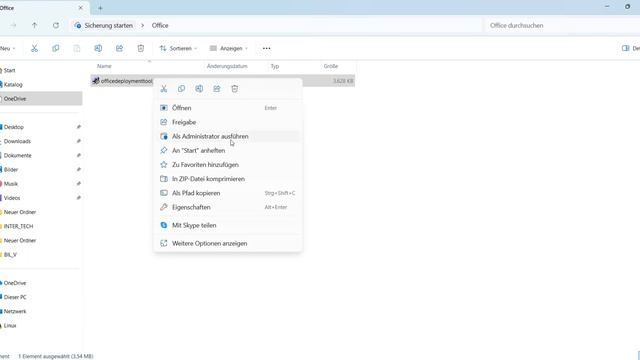The image size is (640, 360).
Task: Click the Paste icon in the toolbar
Action: pos(77,48)
